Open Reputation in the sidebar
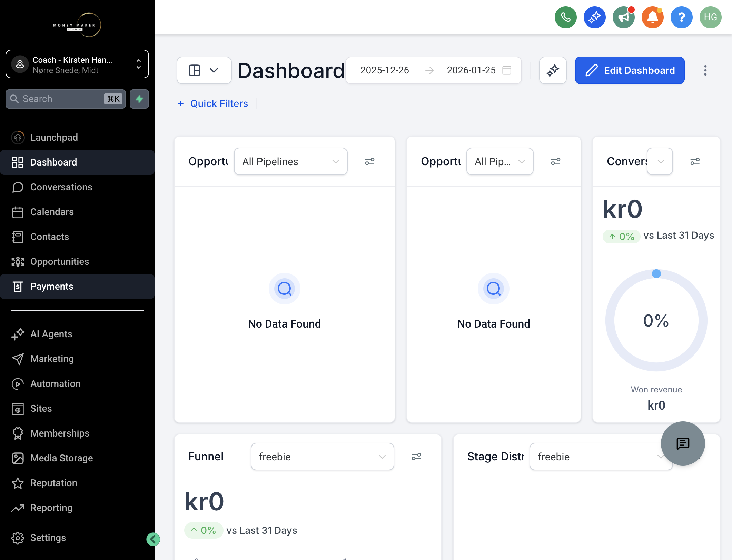The image size is (732, 560). (77, 483)
